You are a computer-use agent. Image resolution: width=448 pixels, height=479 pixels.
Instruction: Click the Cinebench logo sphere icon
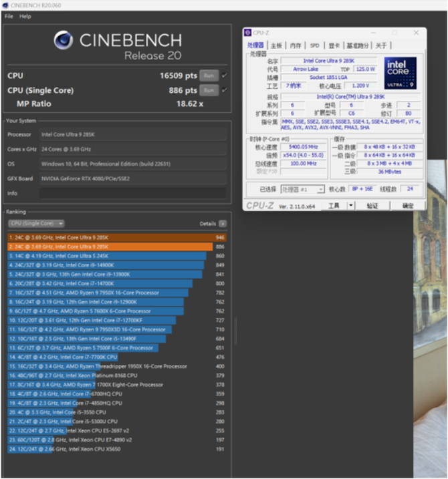pos(64,40)
